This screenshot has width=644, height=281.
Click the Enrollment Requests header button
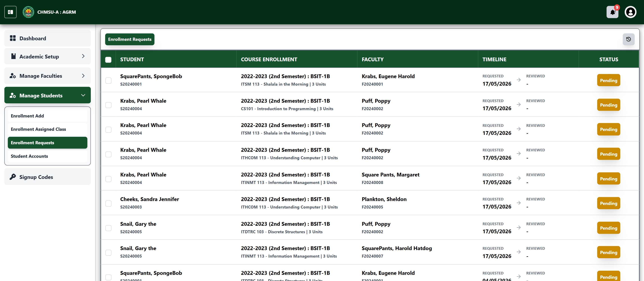click(130, 39)
